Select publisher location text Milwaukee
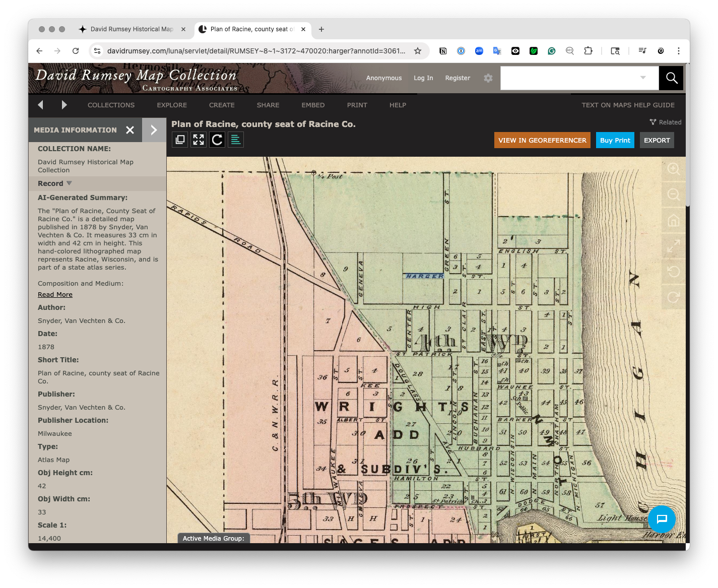Viewport: 718px width, 588px height. pos(55,434)
